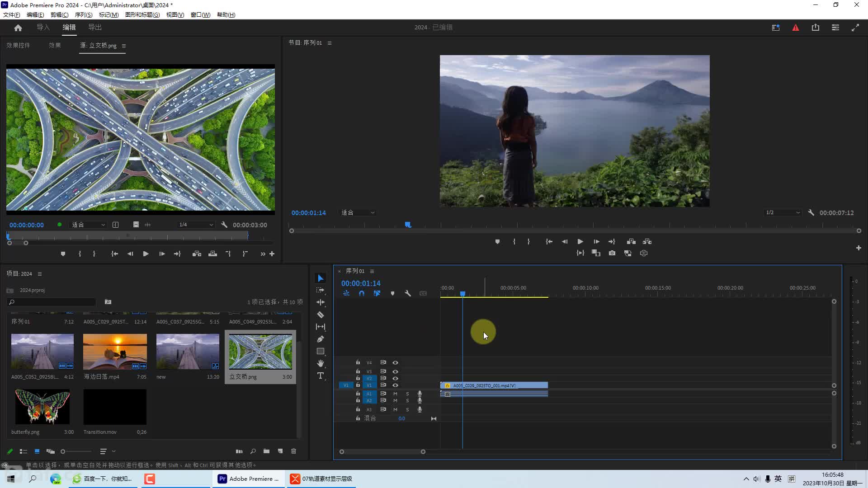Open timeline 序列01 panel menu
The width and height of the screenshot is (868, 488).
point(372,271)
